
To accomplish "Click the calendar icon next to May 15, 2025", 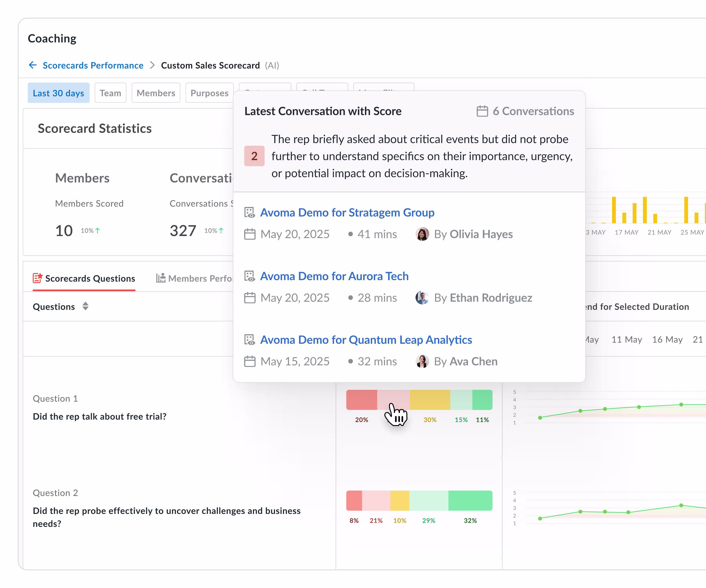I will click(250, 362).
